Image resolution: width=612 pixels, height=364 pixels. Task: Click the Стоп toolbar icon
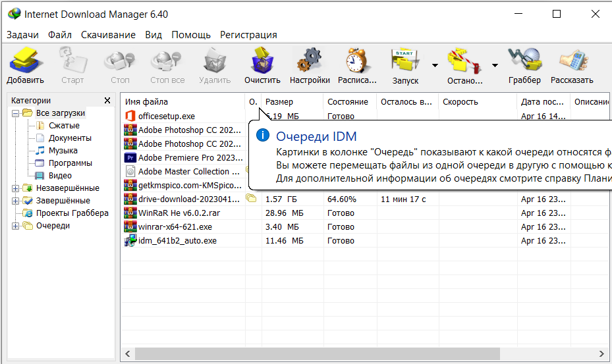[x=120, y=61]
